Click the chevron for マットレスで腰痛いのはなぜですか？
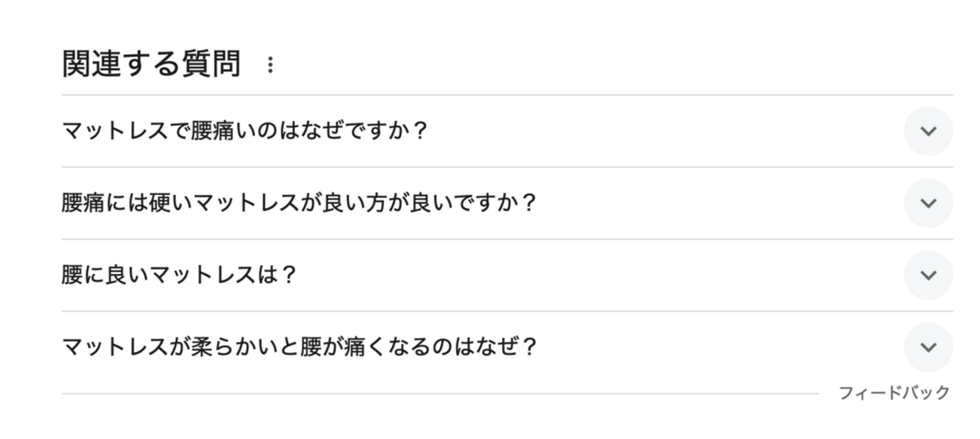This screenshot has width=980, height=439. coord(928,131)
